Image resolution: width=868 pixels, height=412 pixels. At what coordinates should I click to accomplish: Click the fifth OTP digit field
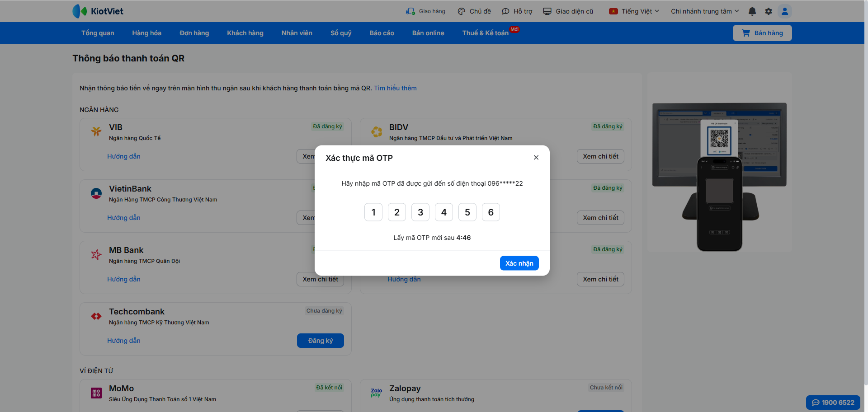(467, 212)
